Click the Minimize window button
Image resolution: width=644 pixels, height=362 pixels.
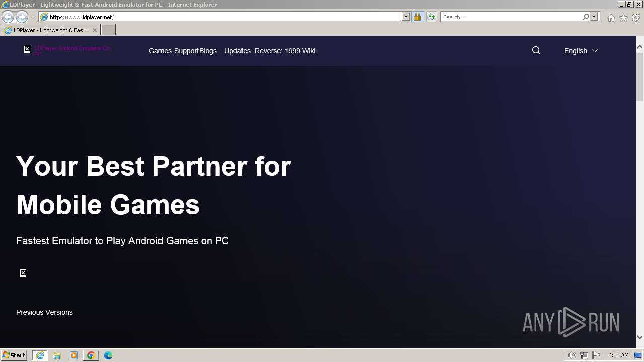click(621, 5)
